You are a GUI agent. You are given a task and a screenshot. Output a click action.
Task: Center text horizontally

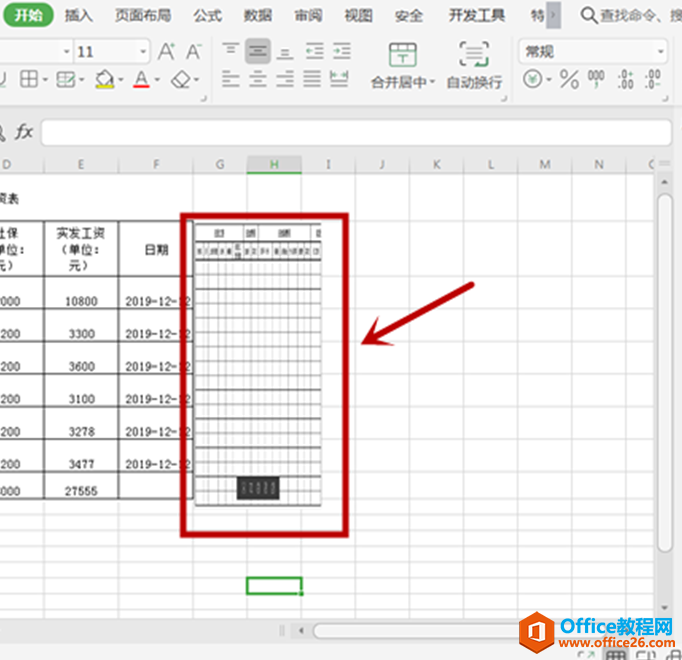tap(258, 79)
